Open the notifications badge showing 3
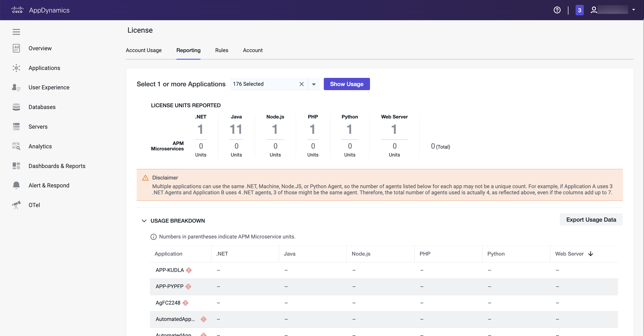644x336 pixels. (579, 10)
